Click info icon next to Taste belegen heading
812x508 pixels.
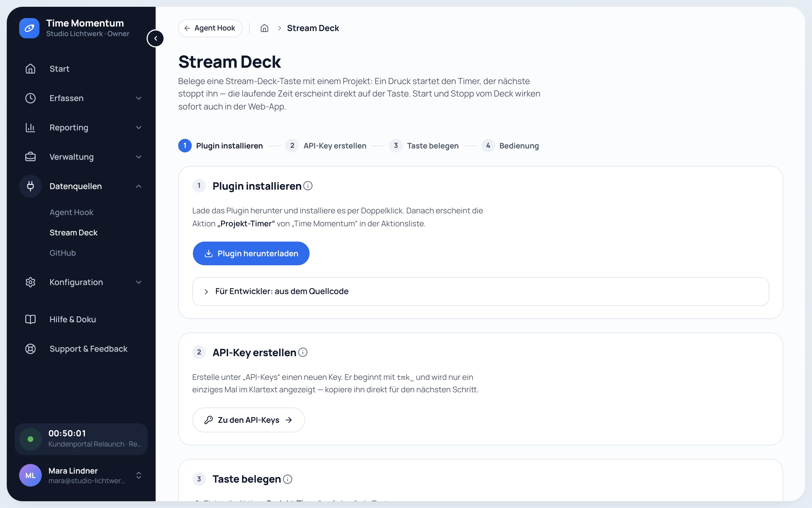click(x=288, y=479)
